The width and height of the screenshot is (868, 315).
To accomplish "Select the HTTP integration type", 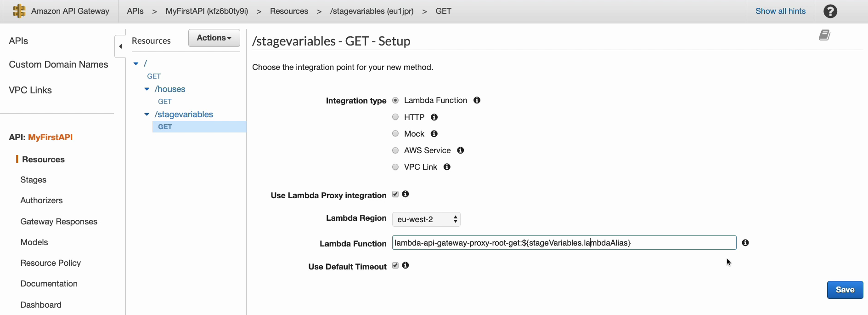I will coord(395,117).
